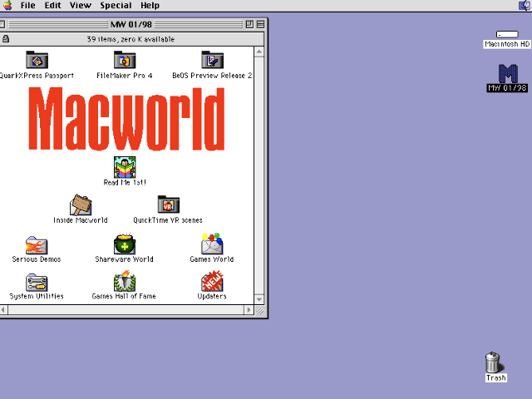The width and height of the screenshot is (532, 399).
Task: Click the MW 01/98 window title text
Action: pyautogui.click(x=131, y=24)
